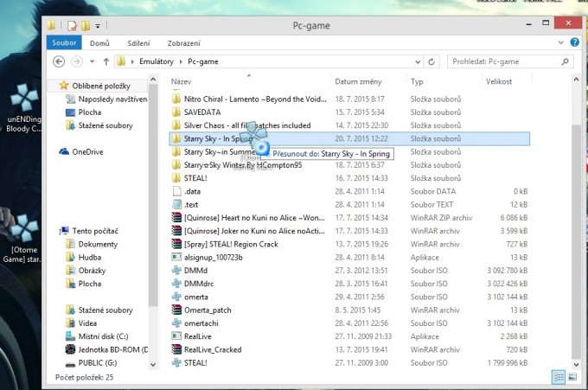Sort by Název column header
Screen dimensions: 588x390
pyautogui.click(x=181, y=81)
